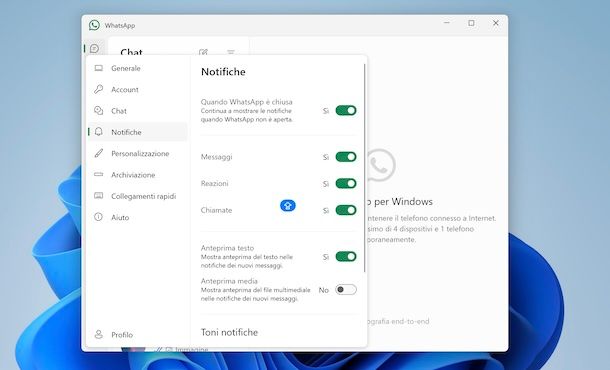This screenshot has width=610, height=370.
Task: Click the bell icon beside Notifiche
Action: click(99, 132)
